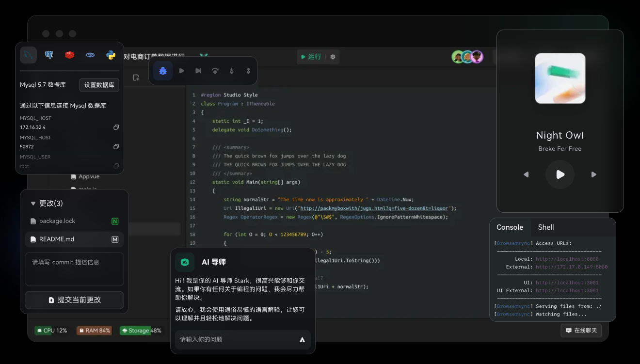Viewport: 640px width, 364px height.
Task: Click the M status badge for README.md
Action: 115,239
